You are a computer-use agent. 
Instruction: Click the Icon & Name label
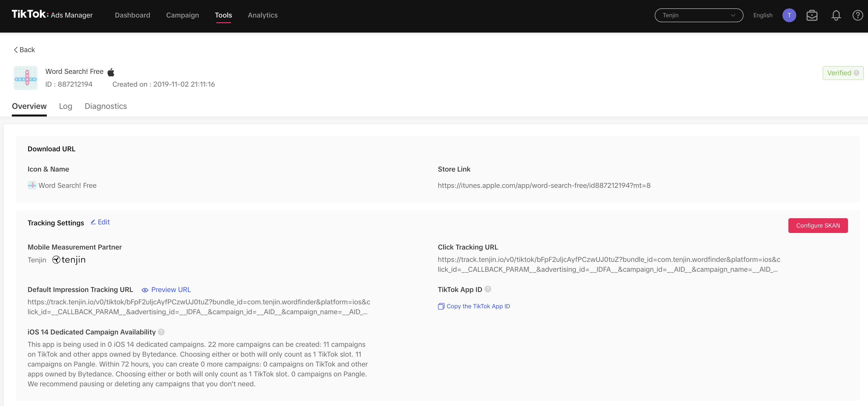pos(48,169)
